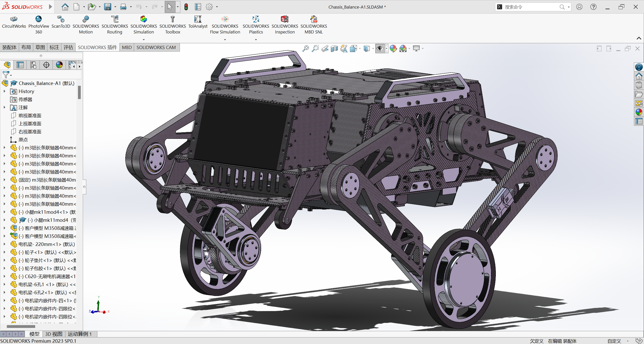The height and width of the screenshot is (344, 644).
Task: Switch to 运动算例 1 bottom tab
Action: click(80, 334)
